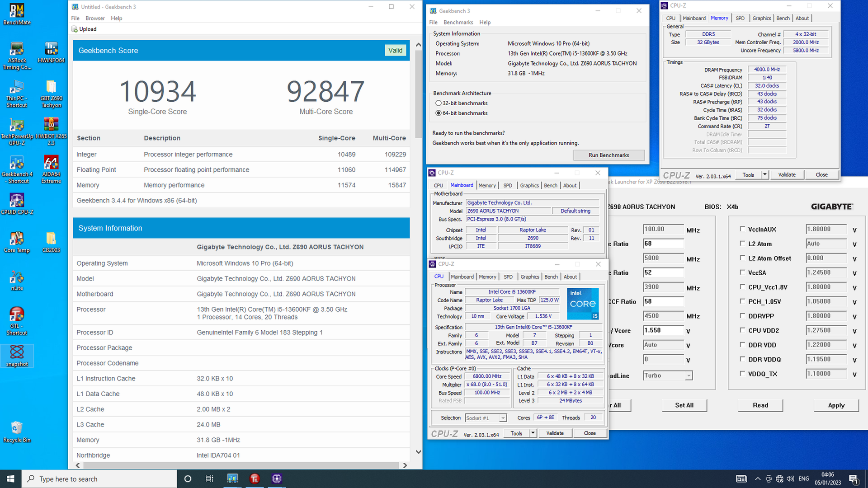Click scroll down arrow in Geekbench results
Viewport: 868px width, 488px height.
click(x=419, y=451)
